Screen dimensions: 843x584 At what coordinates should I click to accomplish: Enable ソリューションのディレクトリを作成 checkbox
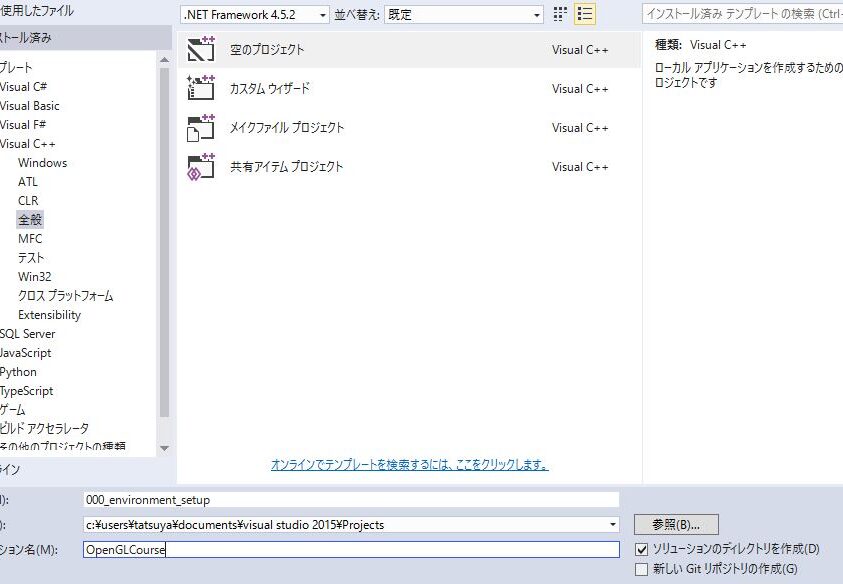point(642,549)
